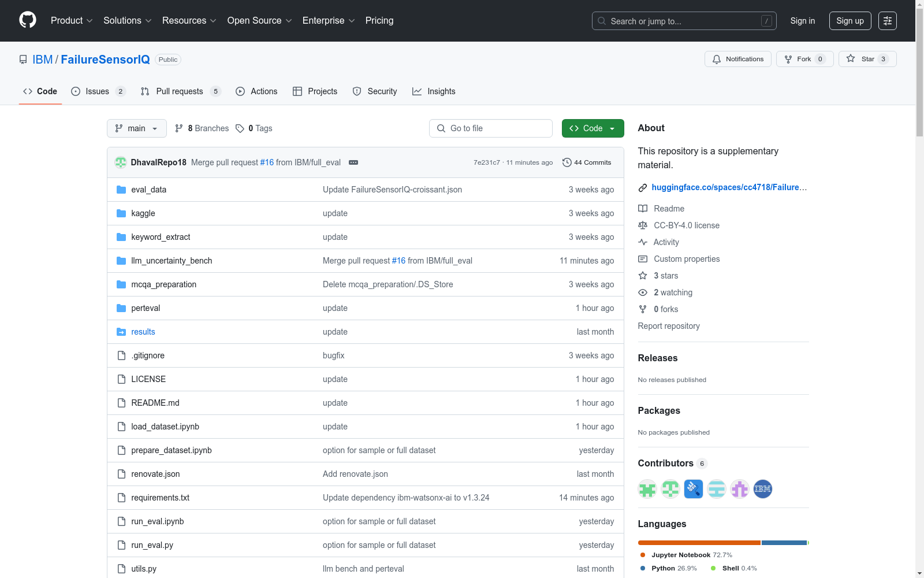Click DhavalRepo18 avatar in latest commit
Screen dimensions: 924x578
coord(121,162)
